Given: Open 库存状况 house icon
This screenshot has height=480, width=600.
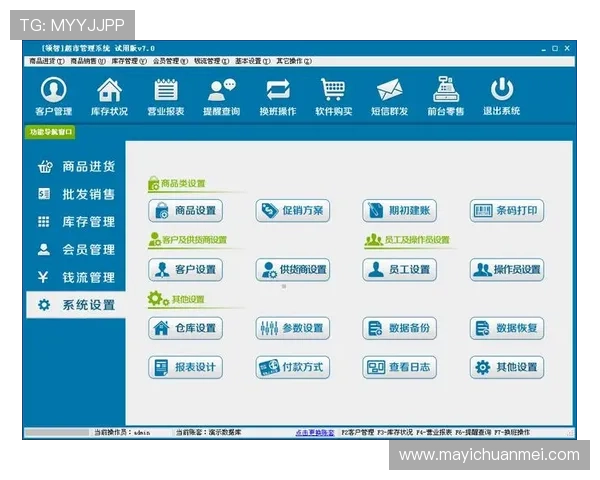Looking at the screenshot, I should point(109,96).
